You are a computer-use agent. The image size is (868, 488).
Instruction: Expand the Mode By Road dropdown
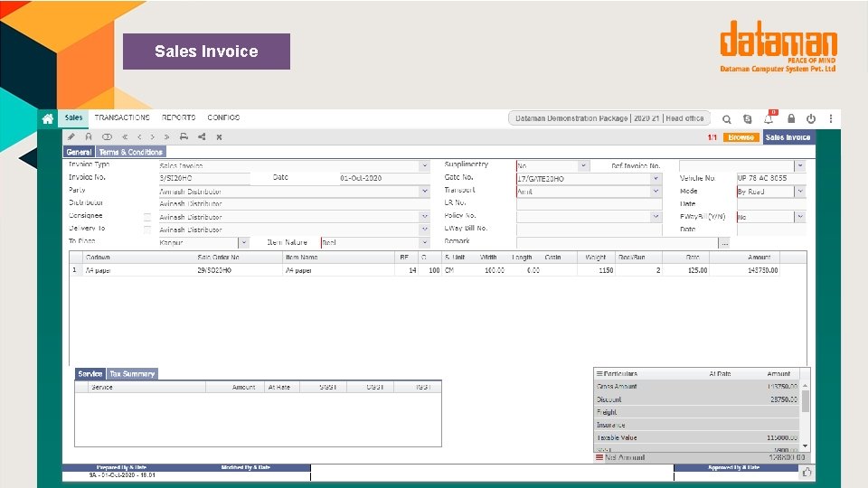pyautogui.click(x=800, y=191)
